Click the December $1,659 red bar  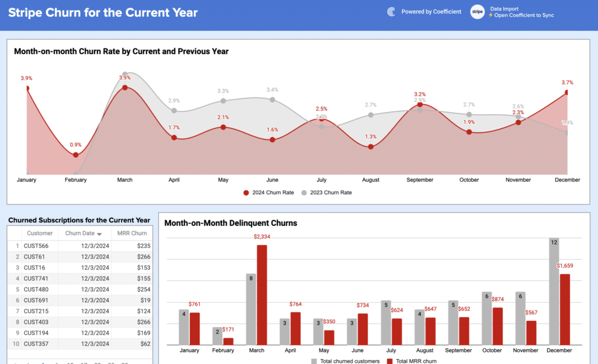click(565, 310)
